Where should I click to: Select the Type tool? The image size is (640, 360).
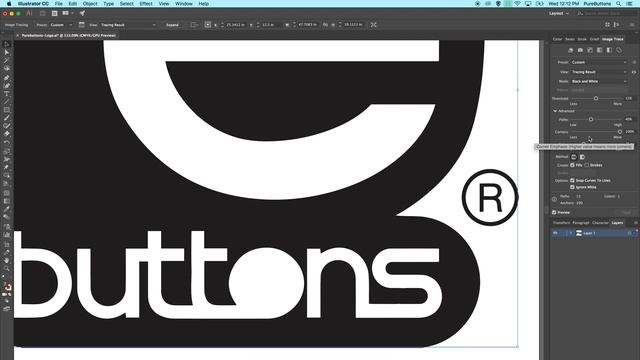coord(7,94)
